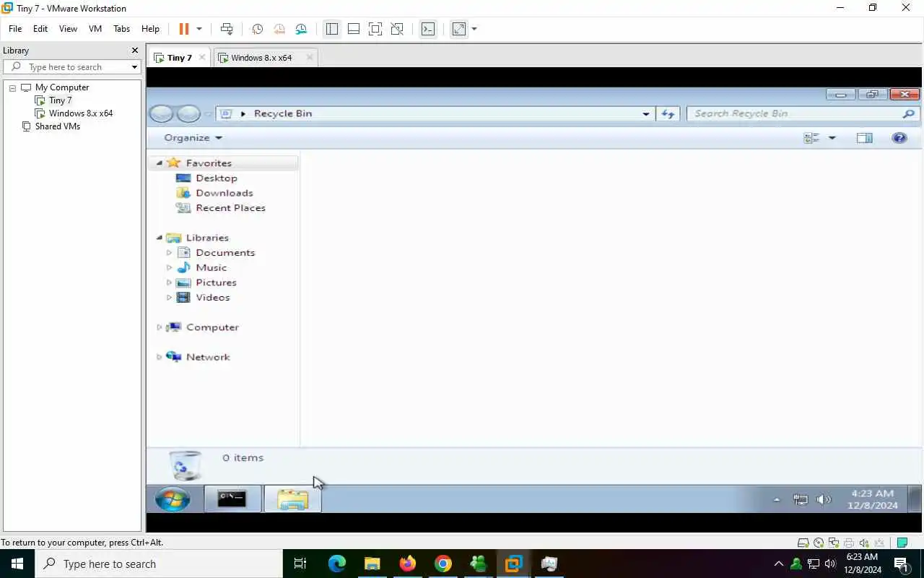Close the Library panel

point(134,51)
